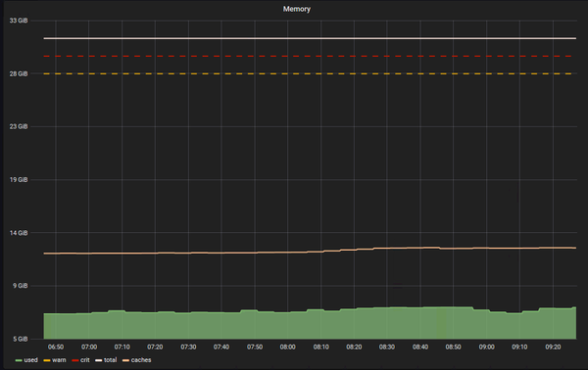Click the 23 GiB y-axis label
Screen dimensions: 588x370
pyautogui.click(x=19, y=126)
